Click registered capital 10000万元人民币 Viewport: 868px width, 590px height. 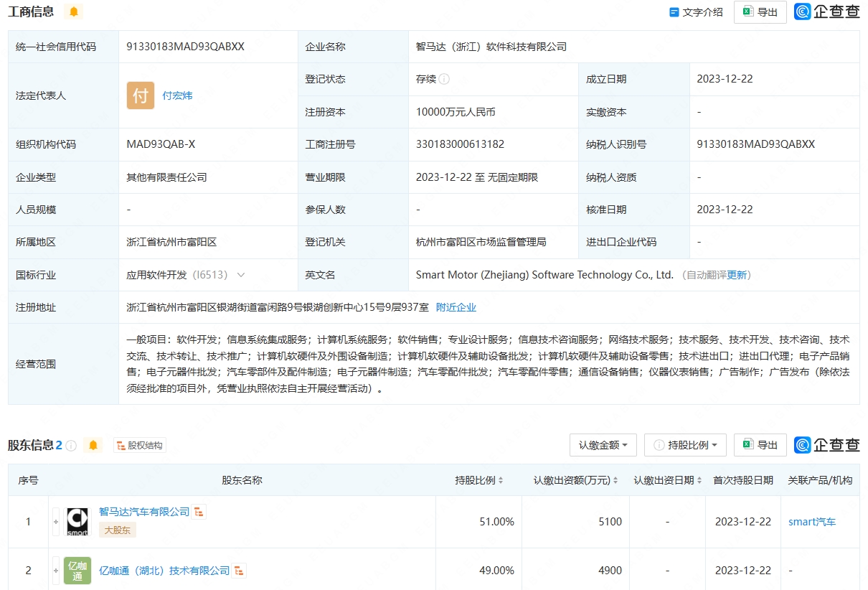pyautogui.click(x=456, y=112)
